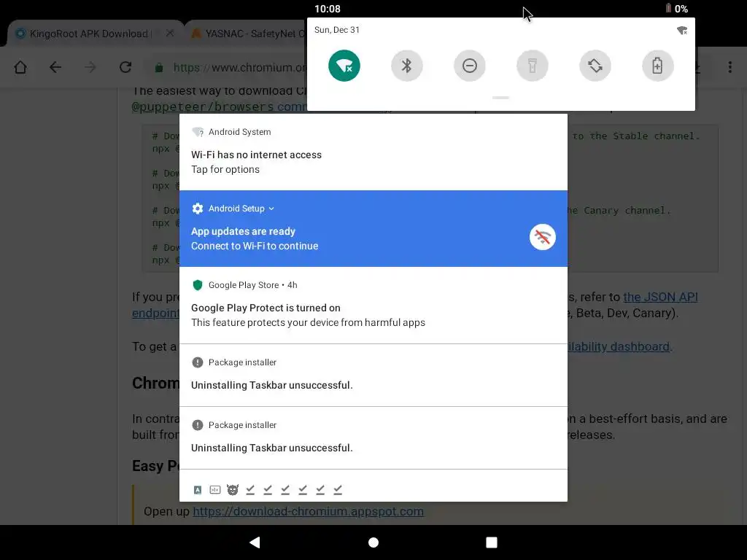This screenshot has width=747, height=560.
Task: Click the first download-complete check icon
Action: pyautogui.click(x=250, y=489)
